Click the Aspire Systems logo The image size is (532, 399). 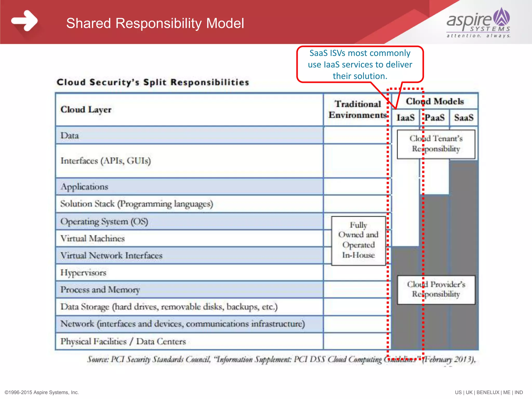point(478,23)
